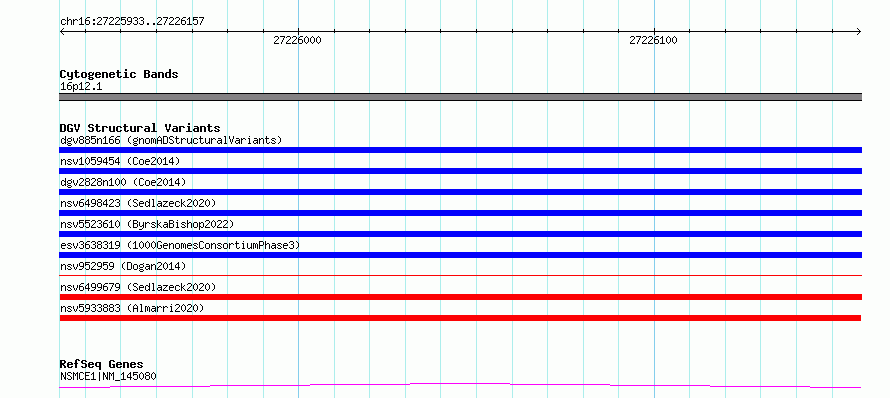The image size is (890, 398).
Task: Open the NSMCE1|NM_145080 gene label
Action: [x=108, y=376]
